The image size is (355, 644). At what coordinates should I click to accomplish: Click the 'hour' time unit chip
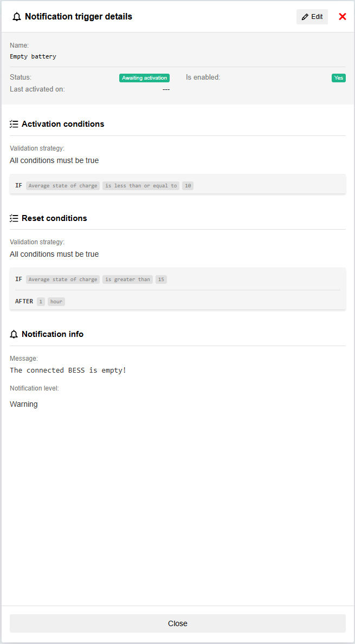coord(56,302)
